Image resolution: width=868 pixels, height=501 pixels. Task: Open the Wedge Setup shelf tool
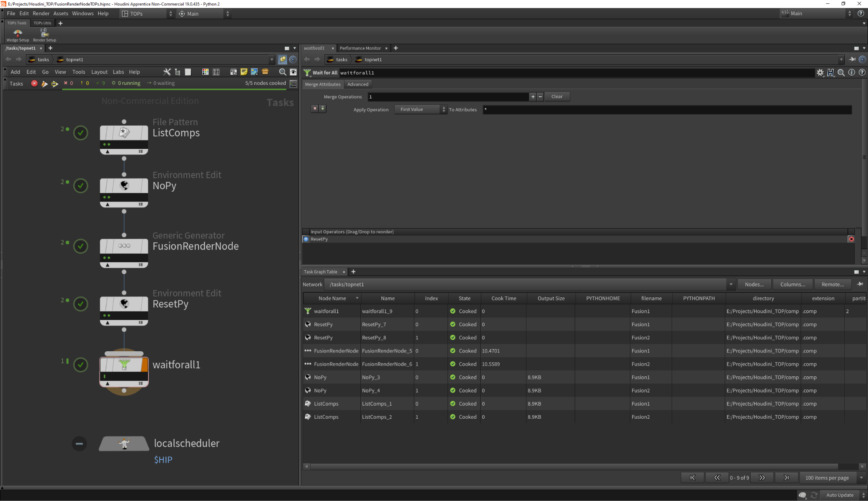click(18, 35)
